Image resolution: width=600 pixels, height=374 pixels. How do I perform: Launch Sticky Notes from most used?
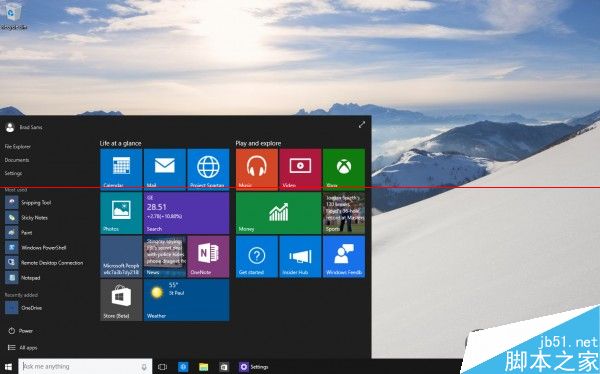pos(27,217)
